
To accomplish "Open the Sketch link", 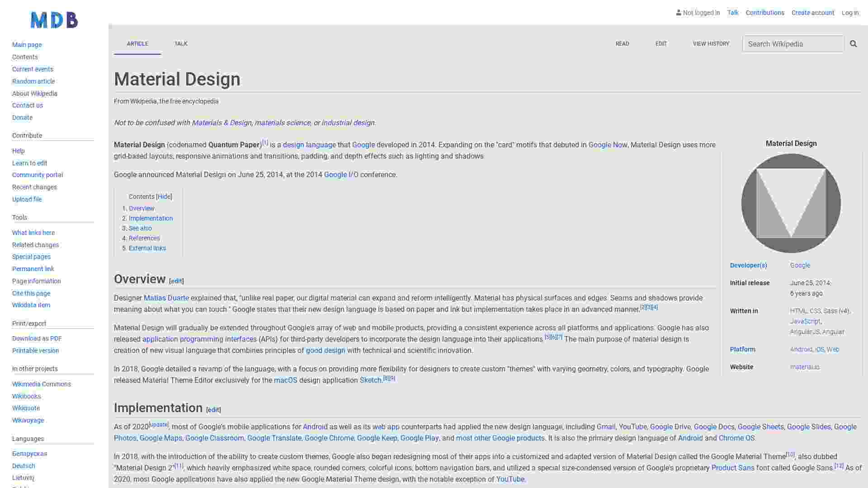I will click(371, 380).
